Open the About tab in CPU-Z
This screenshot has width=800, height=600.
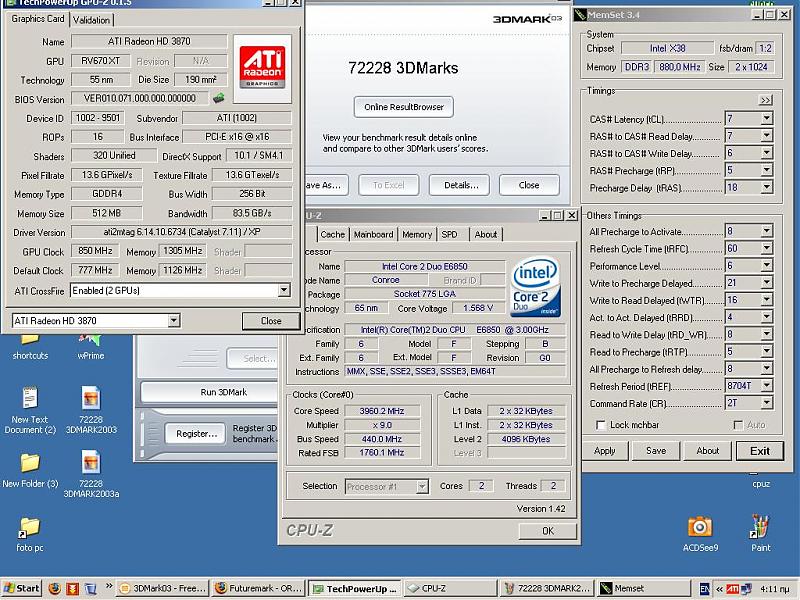(x=486, y=234)
